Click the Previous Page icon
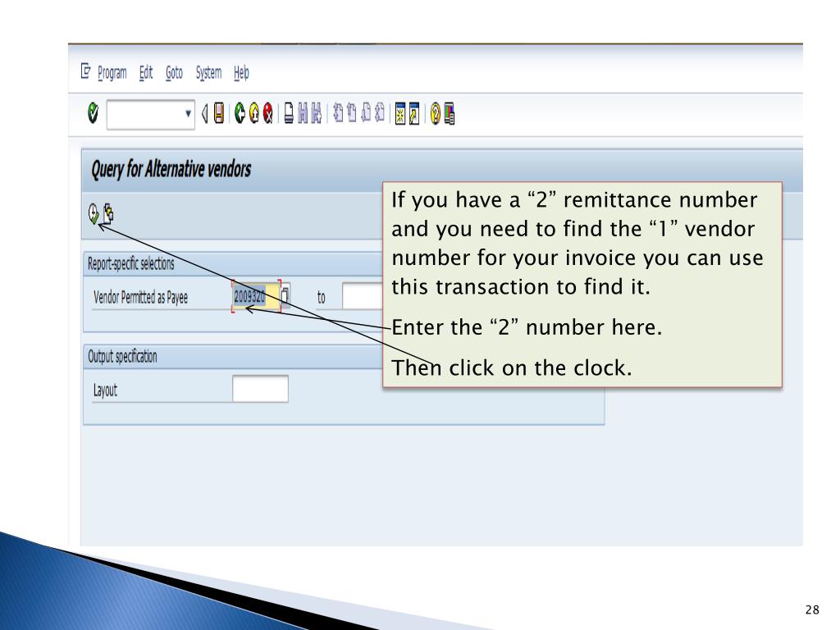Viewport: 840px width, 630px height. 351,113
